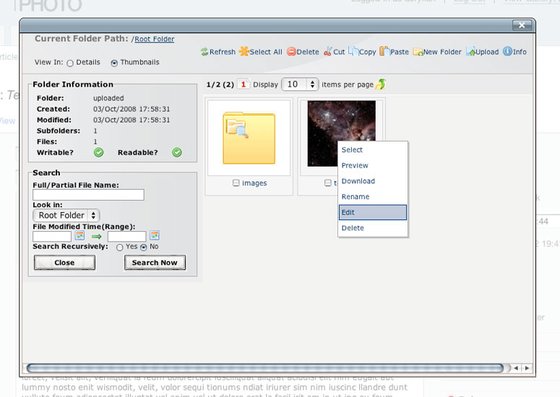Open the items per page dropdown

click(x=300, y=84)
